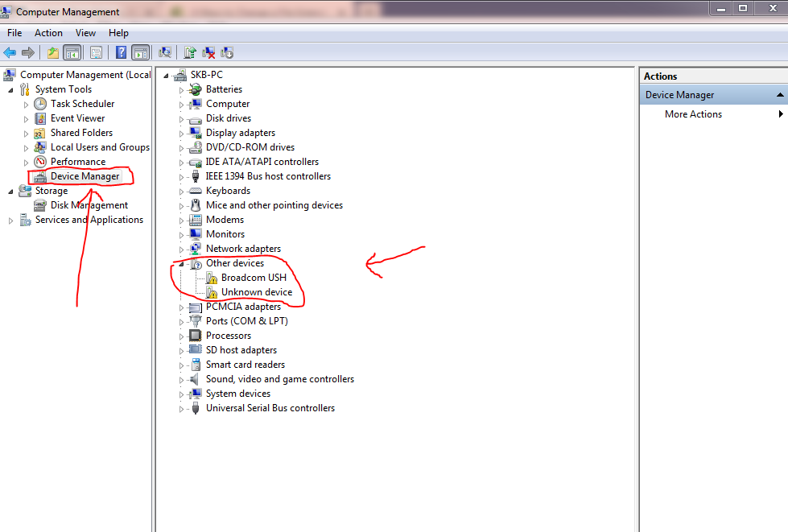Collapse the Storage node
Image resolution: width=788 pixels, height=532 pixels.
tap(10, 192)
